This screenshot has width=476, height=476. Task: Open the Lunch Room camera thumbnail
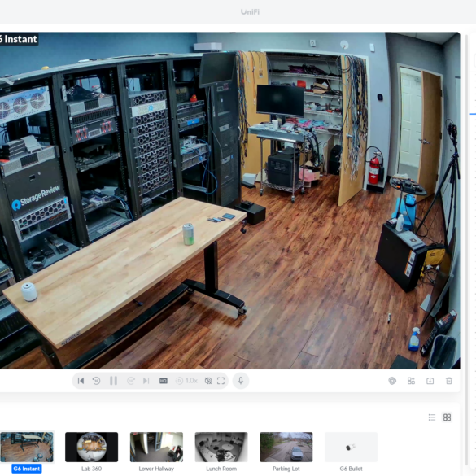point(221,448)
